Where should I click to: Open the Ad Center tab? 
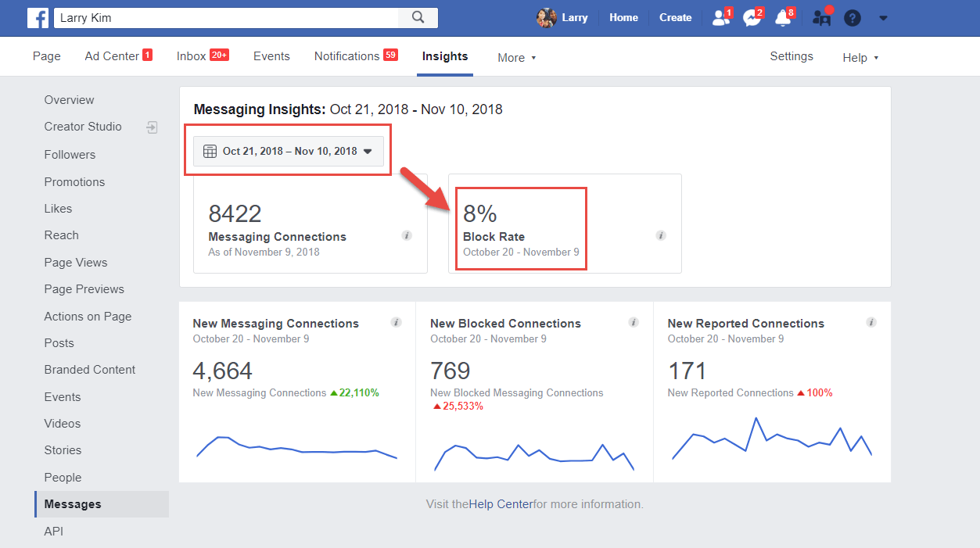point(117,56)
